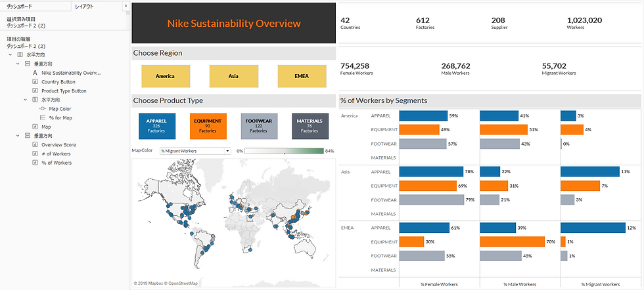Click the Nike Sustainability Overview title banner
This screenshot has height=290, width=644.
pyautogui.click(x=234, y=23)
